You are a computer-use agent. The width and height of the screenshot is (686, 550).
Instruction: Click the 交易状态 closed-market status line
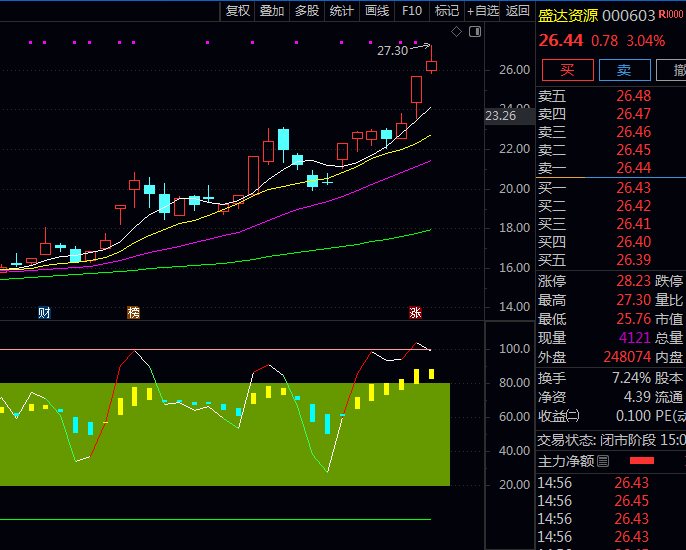(611, 440)
